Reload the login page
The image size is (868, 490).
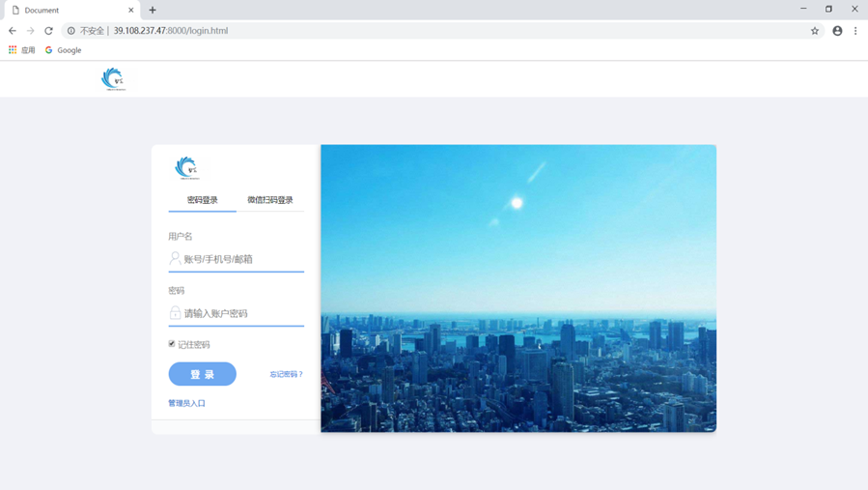point(48,31)
